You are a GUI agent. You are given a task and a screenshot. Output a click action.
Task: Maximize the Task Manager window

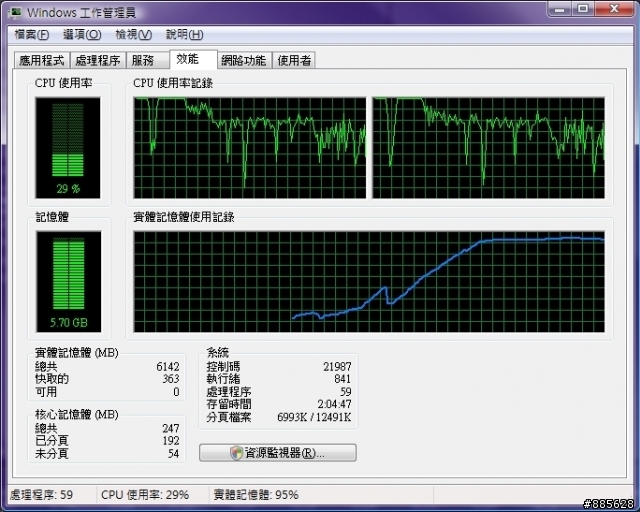click(x=583, y=9)
